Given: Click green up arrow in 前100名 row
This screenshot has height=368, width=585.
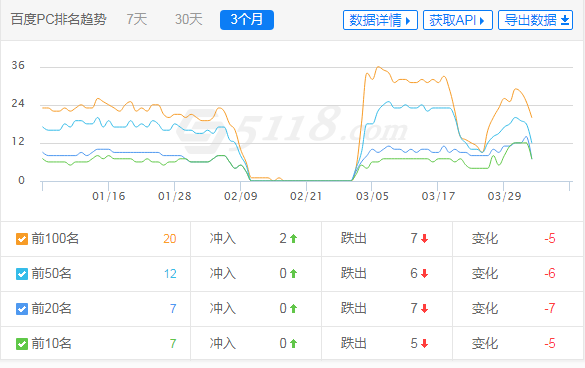Looking at the screenshot, I should 293,238.
